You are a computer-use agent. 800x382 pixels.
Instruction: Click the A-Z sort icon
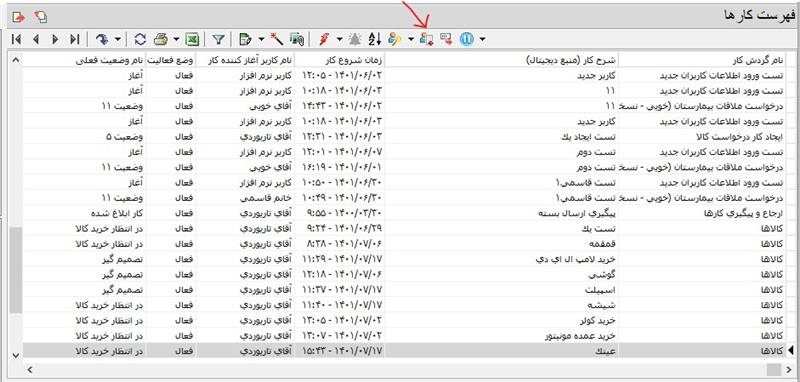pyautogui.click(x=374, y=39)
